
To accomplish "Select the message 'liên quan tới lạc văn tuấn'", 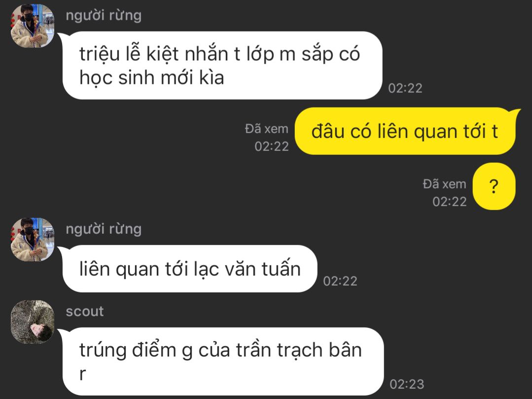I will click(190, 269).
